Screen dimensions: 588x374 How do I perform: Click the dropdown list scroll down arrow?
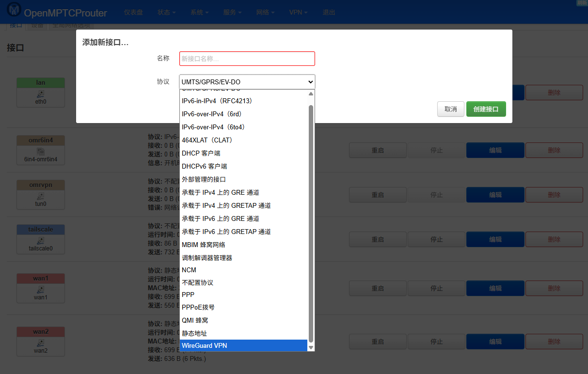coord(311,347)
